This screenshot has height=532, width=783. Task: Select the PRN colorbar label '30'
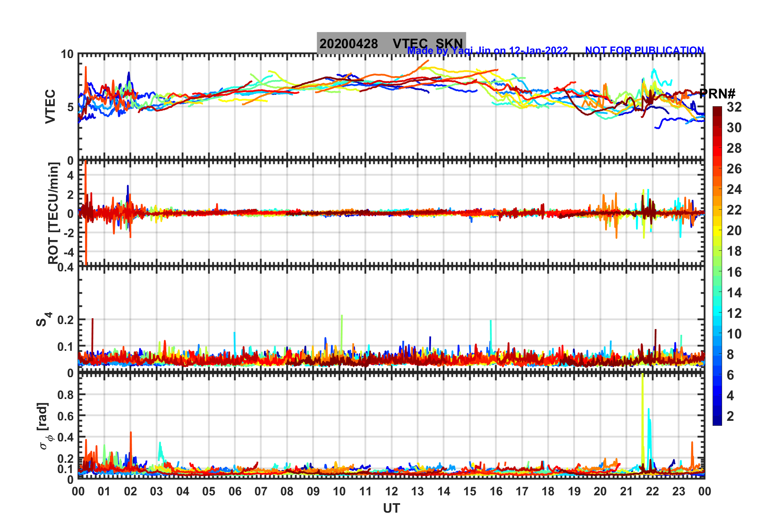tap(734, 128)
